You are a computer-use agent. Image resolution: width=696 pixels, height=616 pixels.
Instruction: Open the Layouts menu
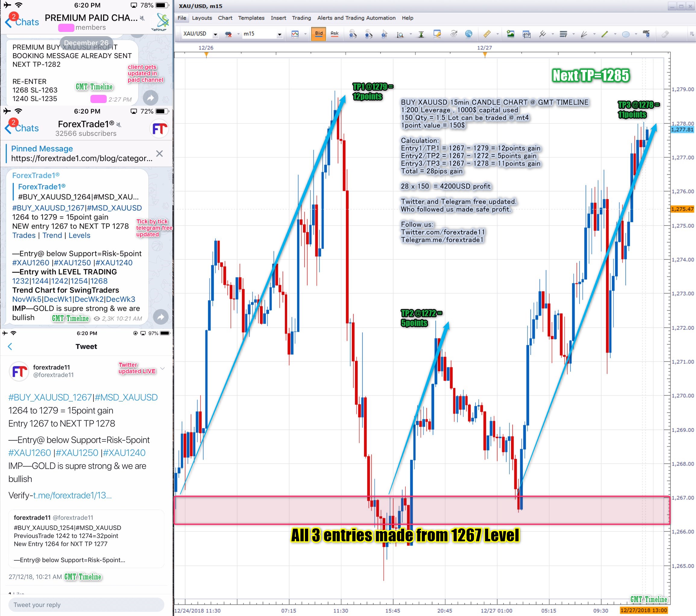[x=202, y=18]
